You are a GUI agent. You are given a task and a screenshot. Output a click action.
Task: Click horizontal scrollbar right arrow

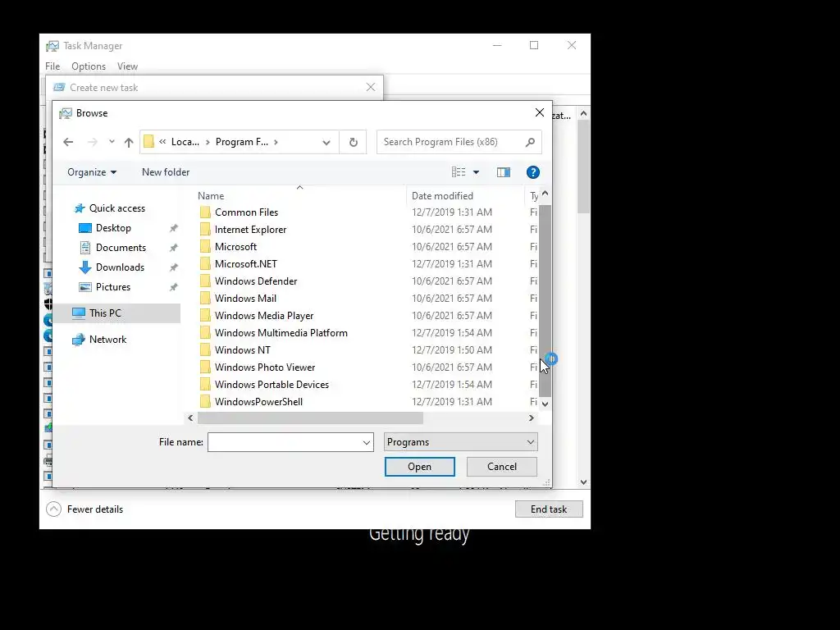coord(532,418)
